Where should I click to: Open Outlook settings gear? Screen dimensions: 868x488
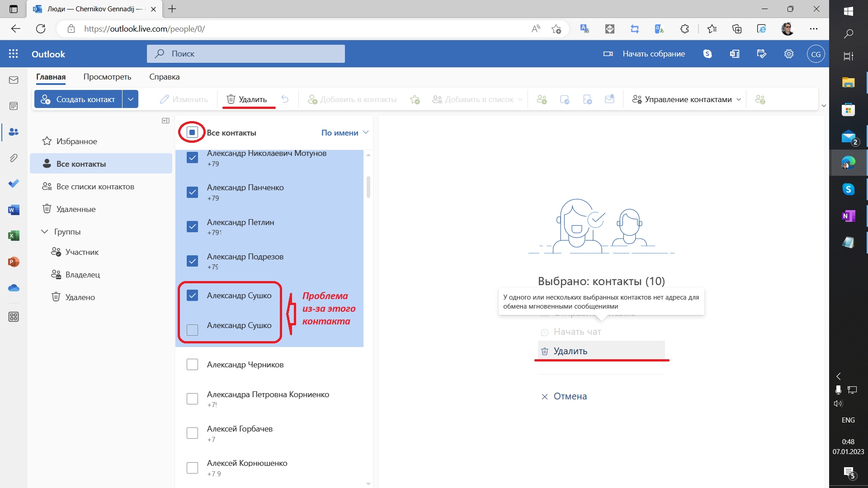click(789, 54)
